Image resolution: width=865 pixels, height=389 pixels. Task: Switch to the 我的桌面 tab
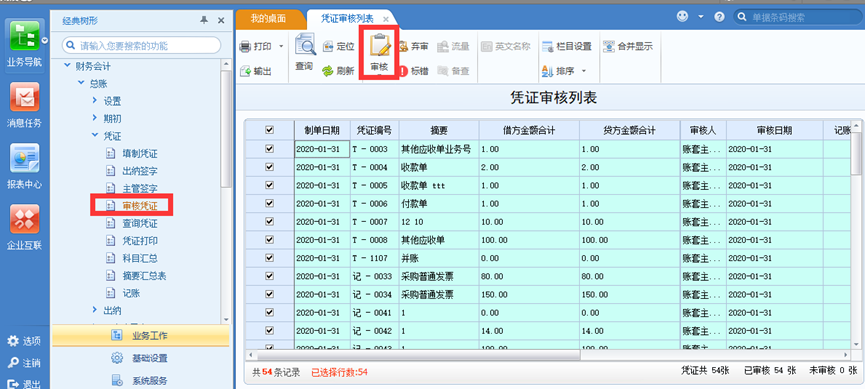[x=268, y=18]
